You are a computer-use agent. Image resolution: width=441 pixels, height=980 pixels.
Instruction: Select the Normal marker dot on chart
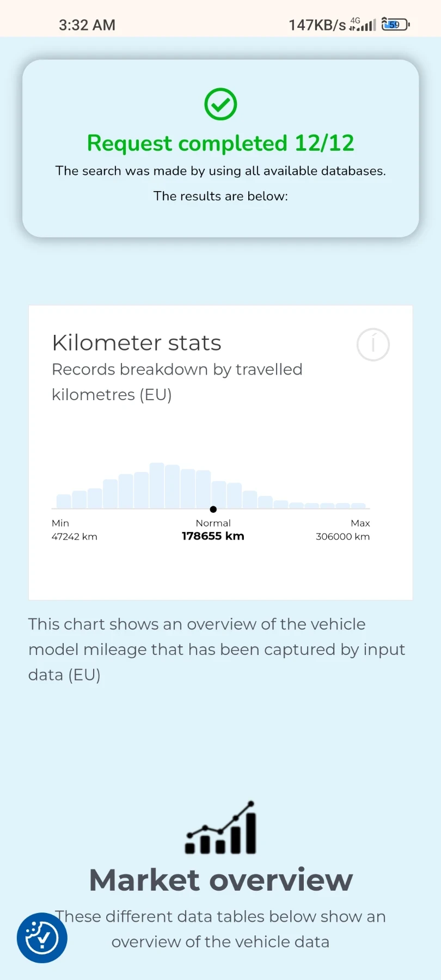pos(213,509)
